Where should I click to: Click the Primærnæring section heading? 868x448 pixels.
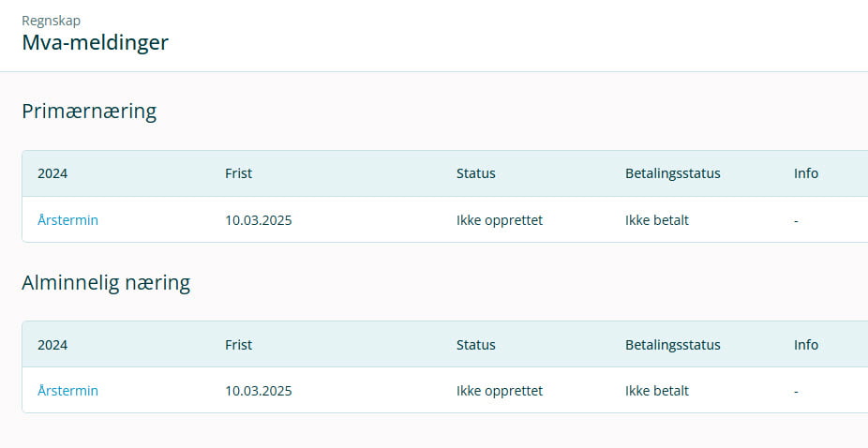pos(89,112)
